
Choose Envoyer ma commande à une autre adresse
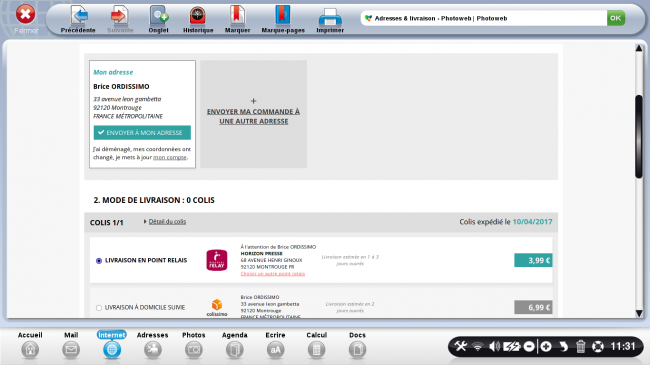[x=253, y=116]
